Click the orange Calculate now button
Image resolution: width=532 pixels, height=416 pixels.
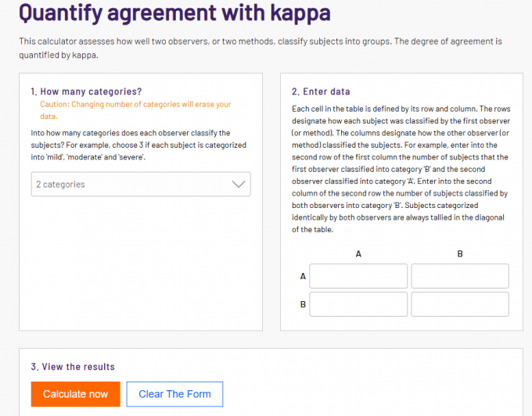click(75, 394)
